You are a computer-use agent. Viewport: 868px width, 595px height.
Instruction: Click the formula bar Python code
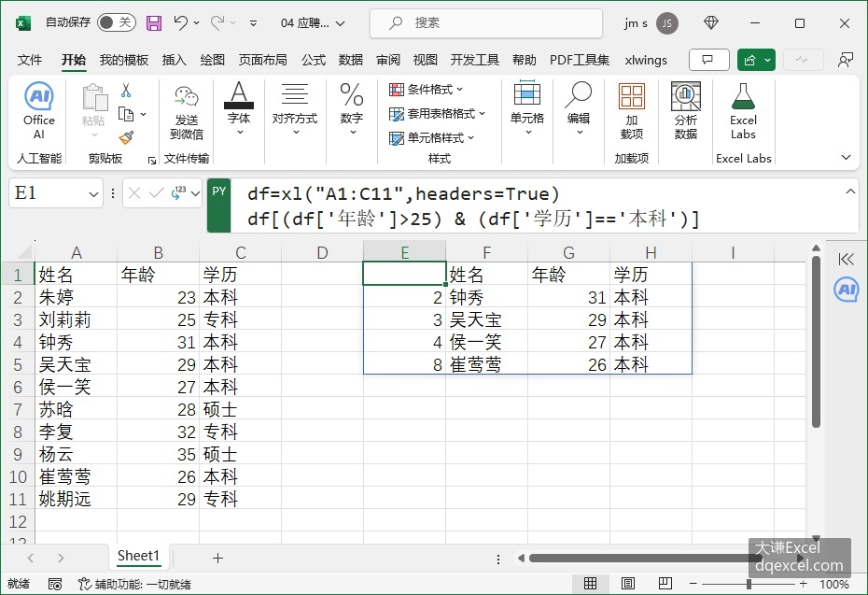[473, 206]
